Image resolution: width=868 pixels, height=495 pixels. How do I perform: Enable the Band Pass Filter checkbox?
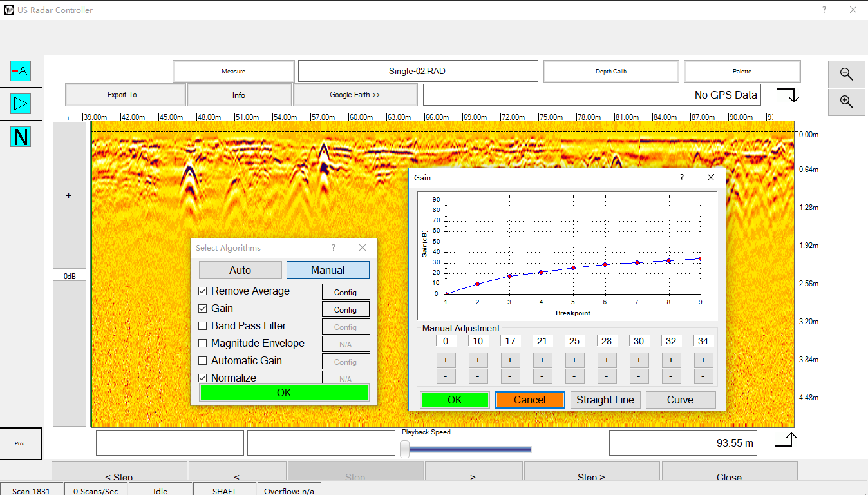click(203, 326)
